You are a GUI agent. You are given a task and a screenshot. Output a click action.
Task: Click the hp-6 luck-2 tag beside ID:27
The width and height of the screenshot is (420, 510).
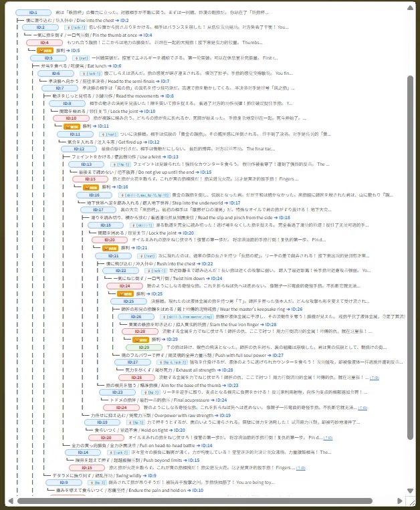pyautogui.click(x=172, y=362)
